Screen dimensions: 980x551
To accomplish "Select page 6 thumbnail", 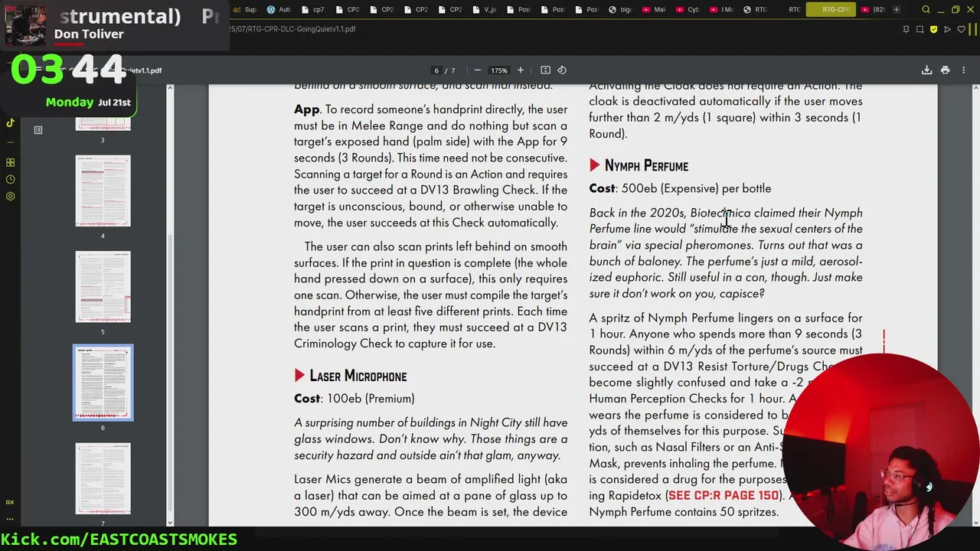I will [x=103, y=383].
